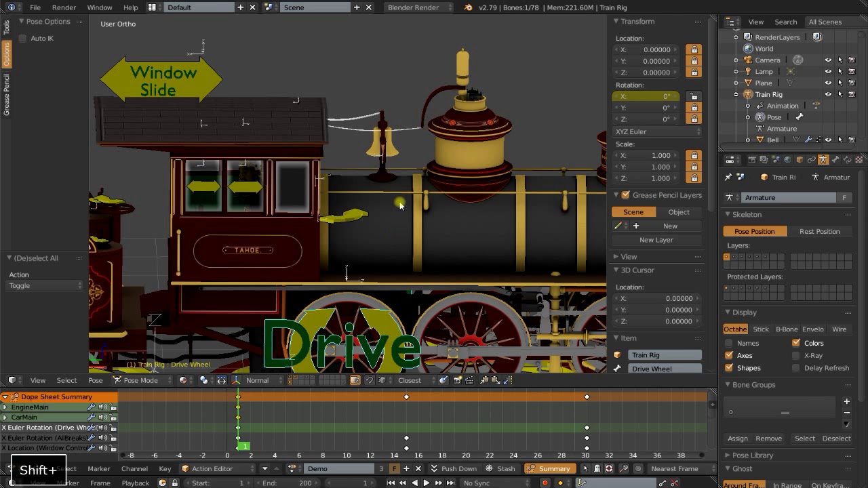
Task: Toggle Location X lock icon
Action: tap(694, 49)
